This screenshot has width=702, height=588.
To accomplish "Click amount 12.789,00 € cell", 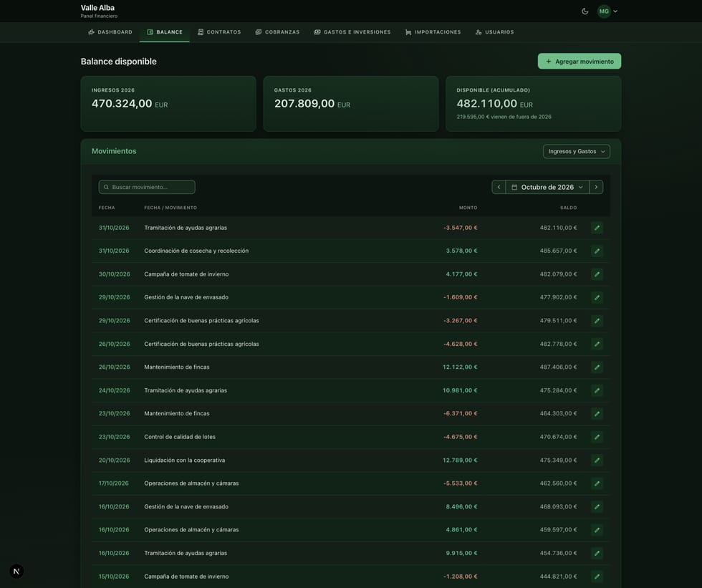I will pos(460,461).
